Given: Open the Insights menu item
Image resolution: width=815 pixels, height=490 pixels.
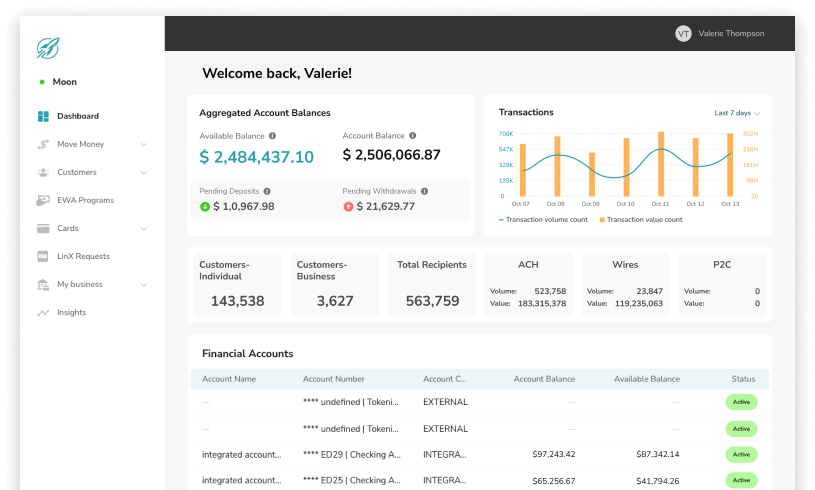Looking at the screenshot, I should [x=71, y=312].
